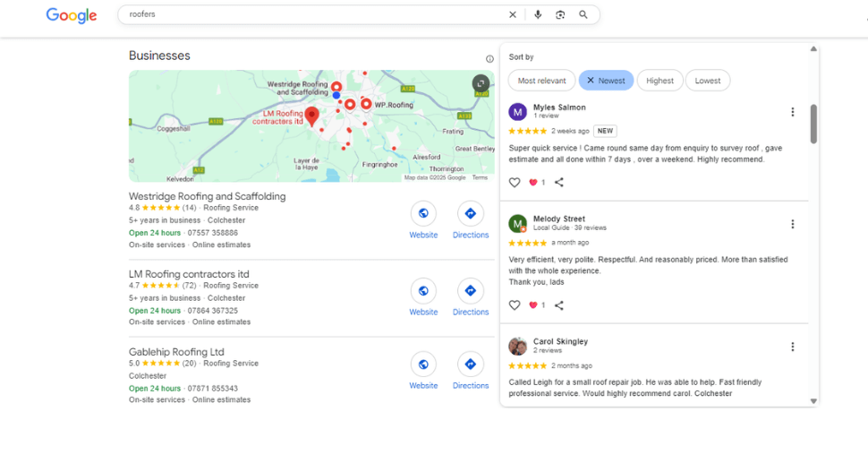Open Carol Skingley's profile photo
The image size is (868, 463).
pos(517,347)
